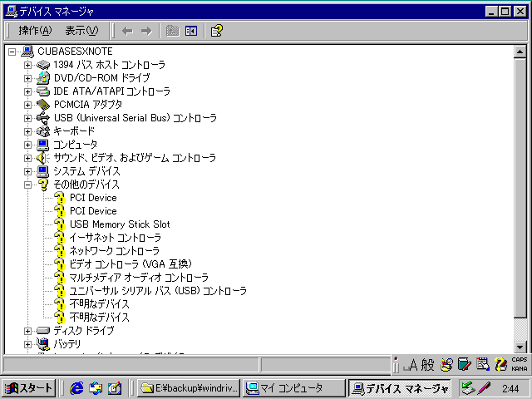532x399 pixels.
Task: Click the back arrow toolbar button
Action: [127, 32]
